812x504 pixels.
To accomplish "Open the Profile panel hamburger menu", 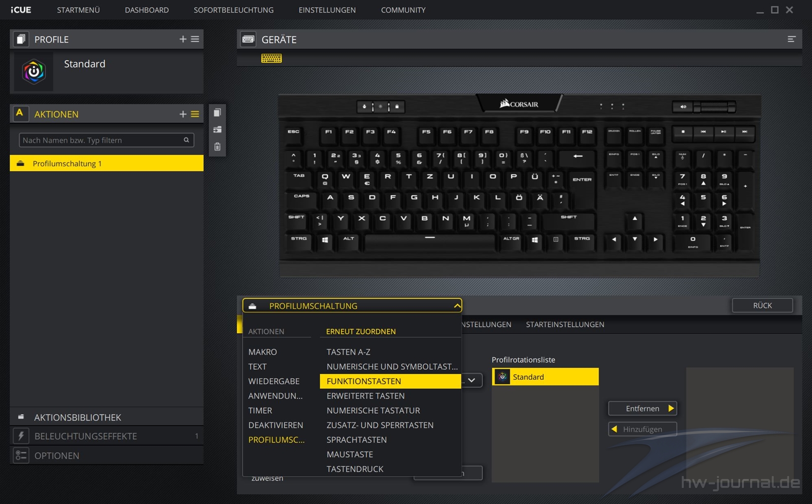I will (195, 39).
